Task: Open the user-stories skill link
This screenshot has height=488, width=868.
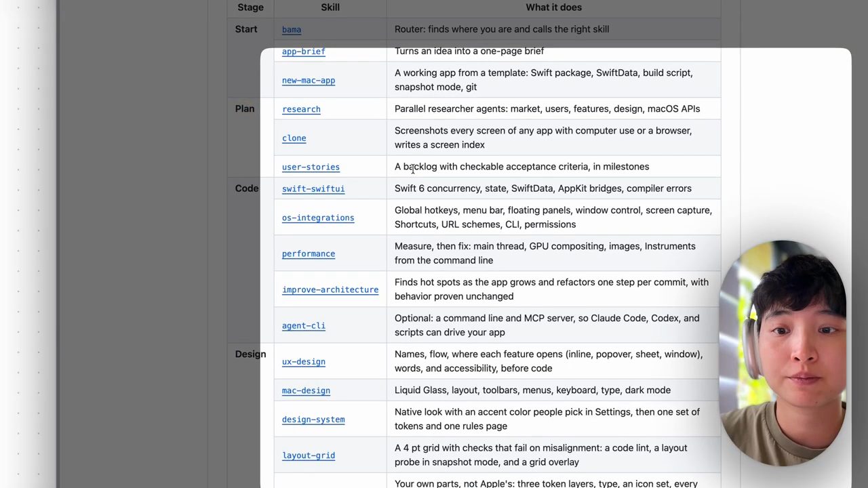Action: [x=311, y=167]
